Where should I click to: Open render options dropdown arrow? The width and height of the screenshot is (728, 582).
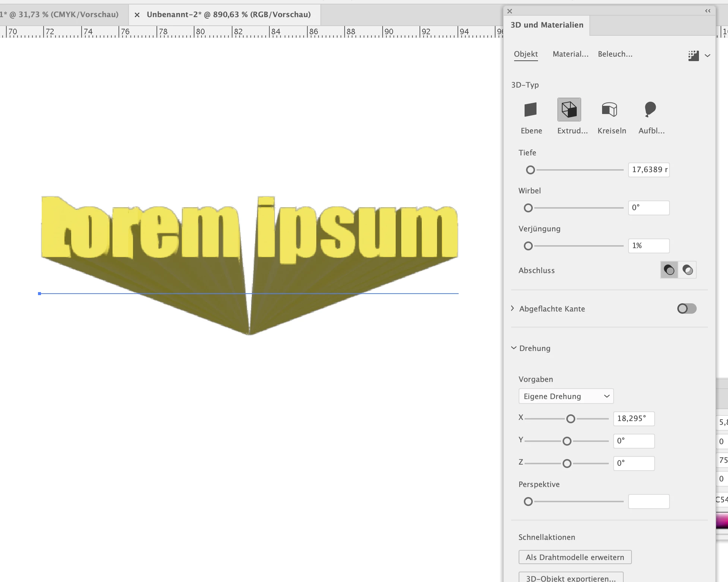[708, 56]
